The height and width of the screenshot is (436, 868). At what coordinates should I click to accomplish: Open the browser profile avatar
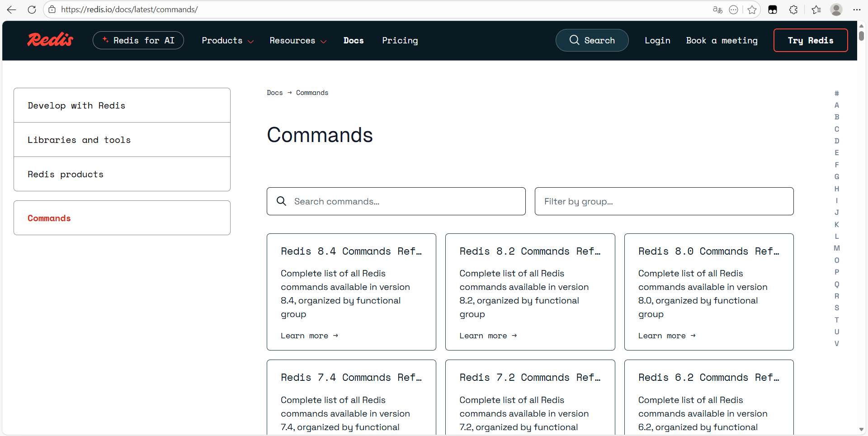click(x=836, y=9)
